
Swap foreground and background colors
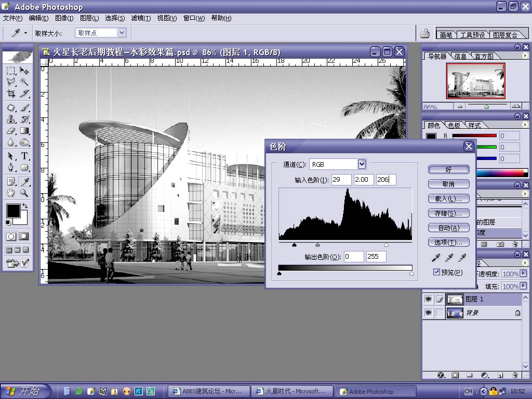[x=24, y=206]
